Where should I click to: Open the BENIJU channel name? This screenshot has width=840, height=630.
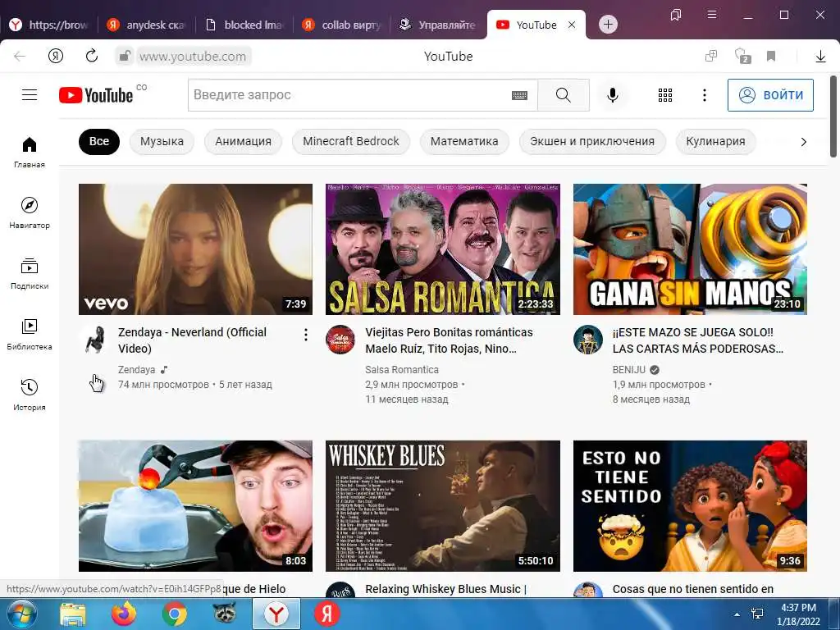point(629,370)
